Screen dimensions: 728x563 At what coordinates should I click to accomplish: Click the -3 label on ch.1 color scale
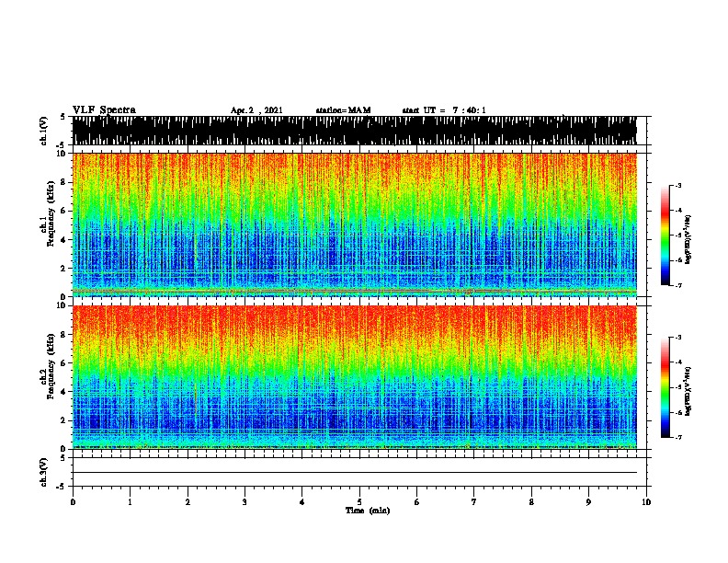tap(678, 185)
